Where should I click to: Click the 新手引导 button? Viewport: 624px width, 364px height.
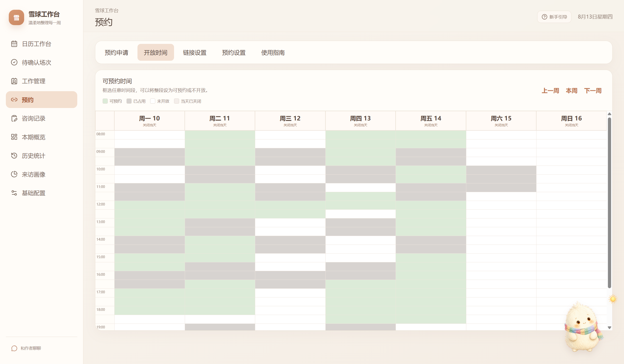pos(554,17)
